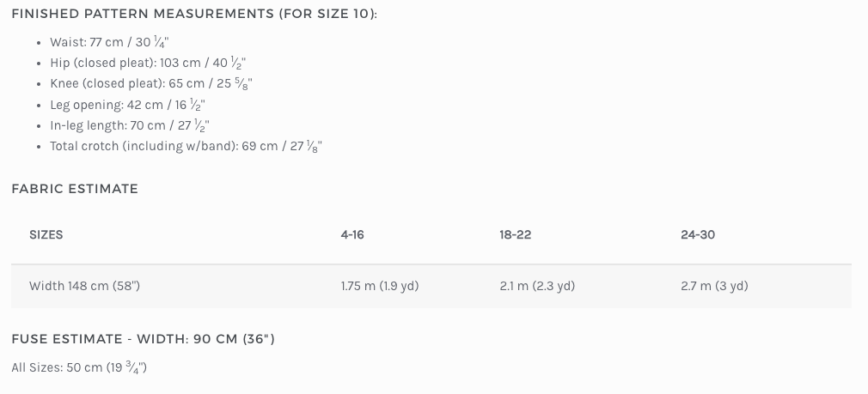868x394 pixels.
Task: Click the Fuse Estimate width heading
Action: tap(143, 339)
